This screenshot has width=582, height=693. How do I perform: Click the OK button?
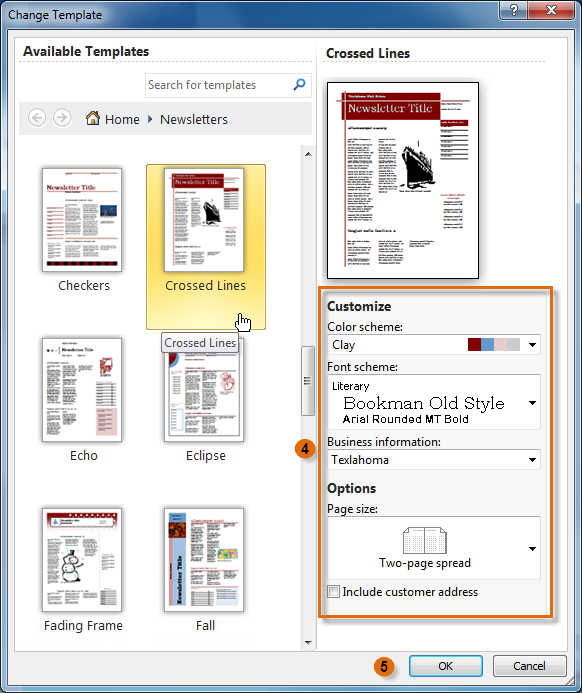[x=445, y=666]
